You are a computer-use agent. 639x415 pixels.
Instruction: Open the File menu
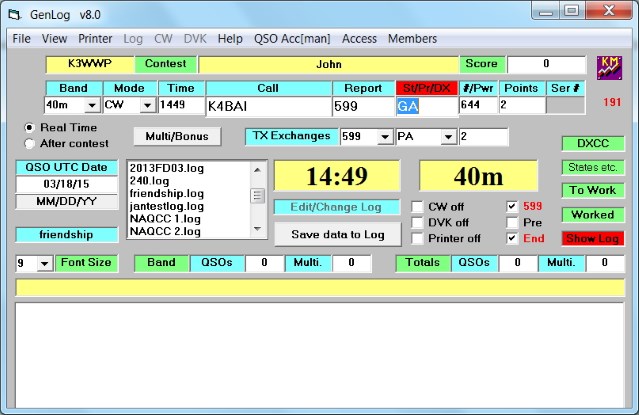pyautogui.click(x=21, y=39)
